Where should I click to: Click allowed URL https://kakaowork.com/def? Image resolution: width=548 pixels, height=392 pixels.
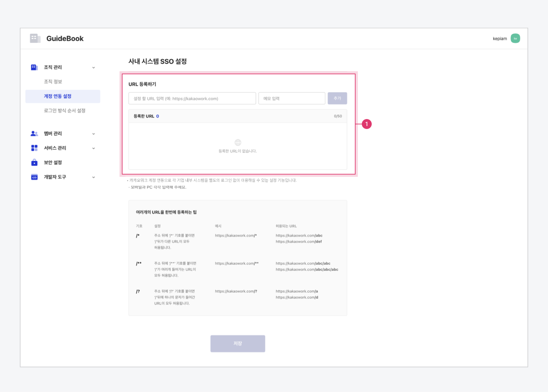point(299,242)
